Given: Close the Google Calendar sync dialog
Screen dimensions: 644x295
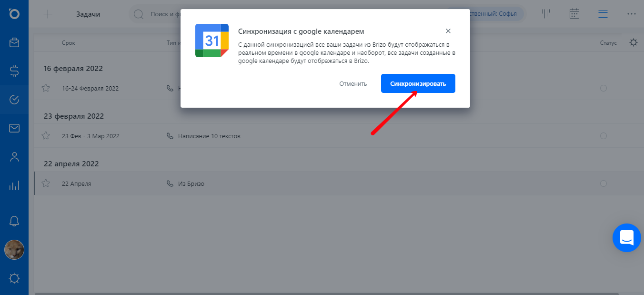Looking at the screenshot, I should click(x=448, y=31).
